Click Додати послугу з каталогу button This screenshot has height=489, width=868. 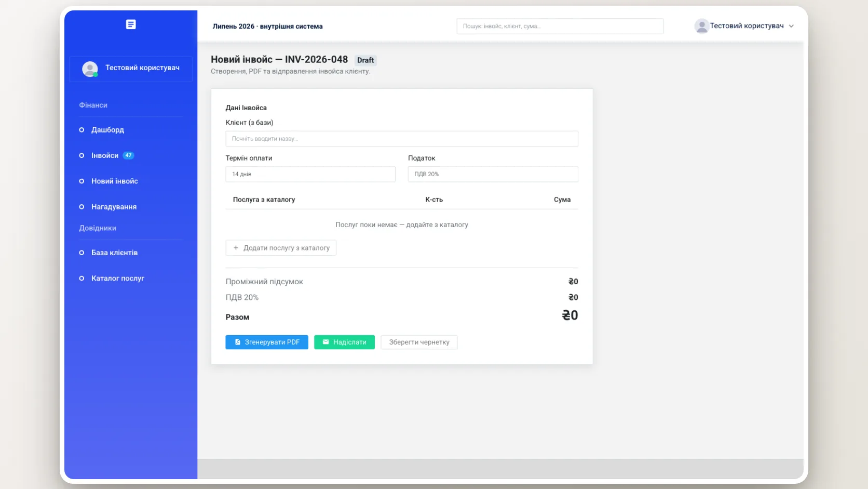(x=281, y=248)
